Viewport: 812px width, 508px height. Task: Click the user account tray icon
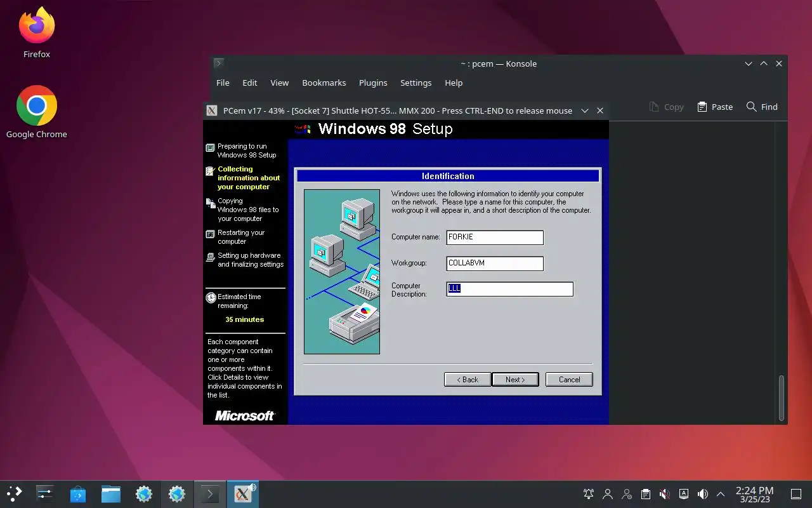(608, 494)
